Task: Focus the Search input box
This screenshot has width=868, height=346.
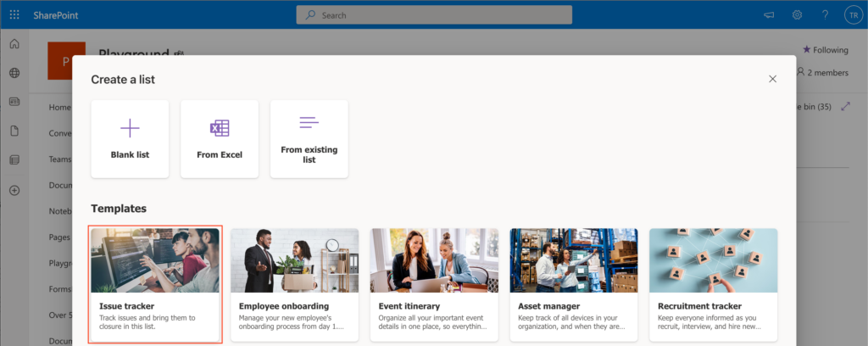Action: (x=434, y=15)
